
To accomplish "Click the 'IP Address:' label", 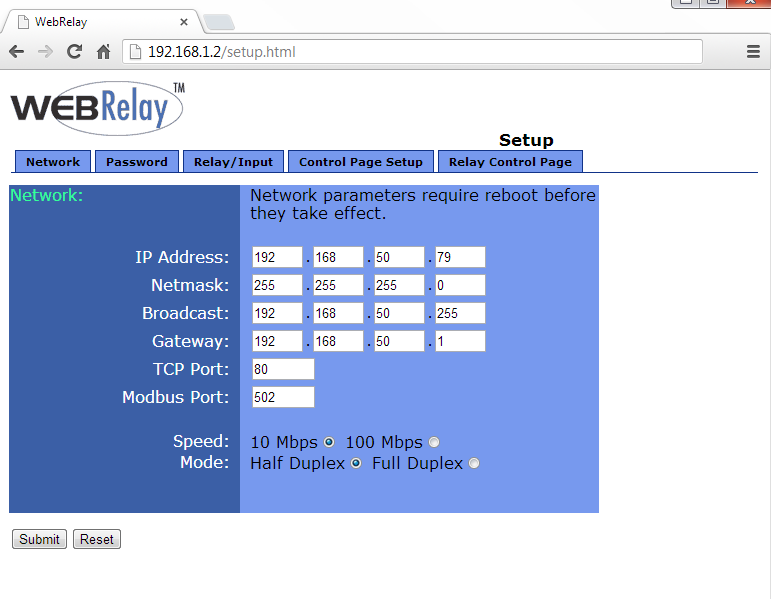I will tap(182, 257).
